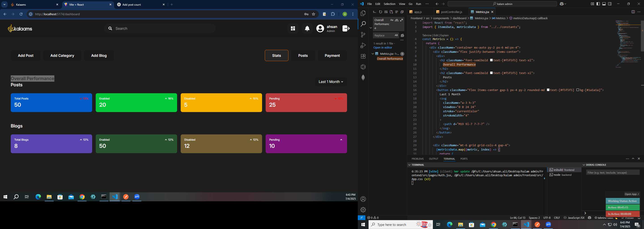
Task: Open Manage gear in VS Code
Action: 363,210
